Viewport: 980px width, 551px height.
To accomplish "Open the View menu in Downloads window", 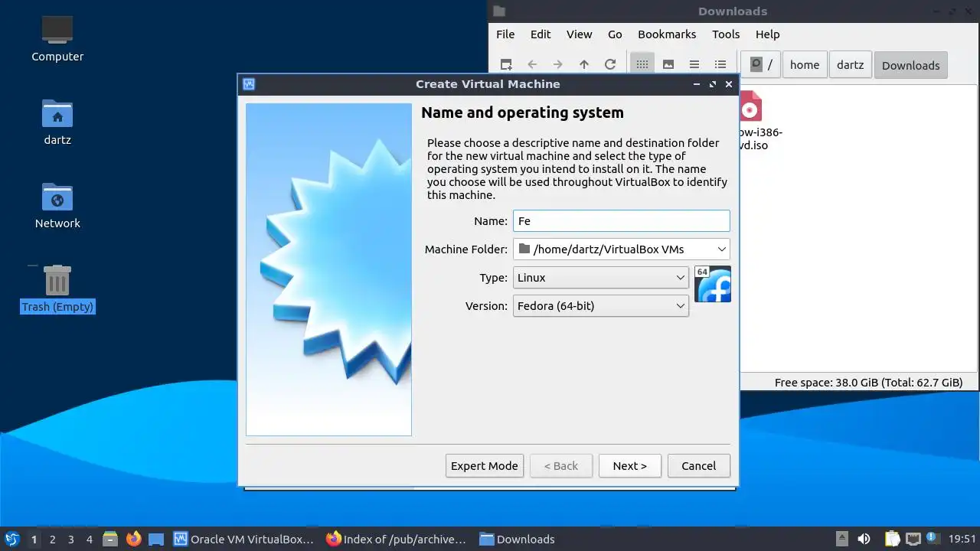I will (x=580, y=34).
